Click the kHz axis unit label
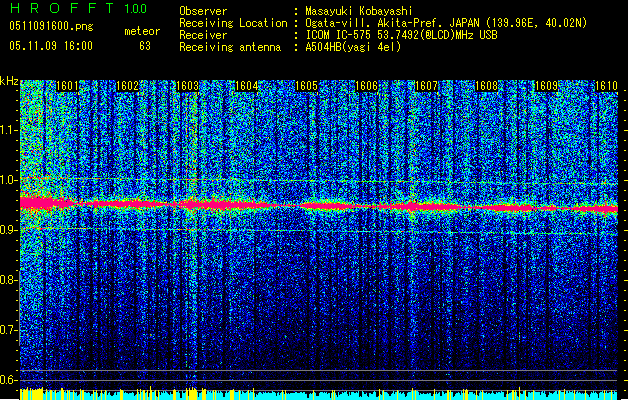 [x=9, y=81]
